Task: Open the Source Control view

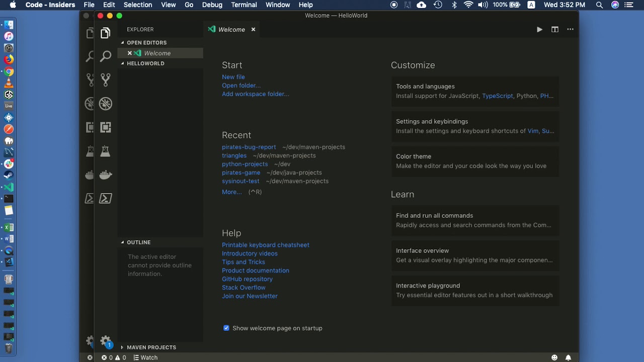Action: [105, 79]
